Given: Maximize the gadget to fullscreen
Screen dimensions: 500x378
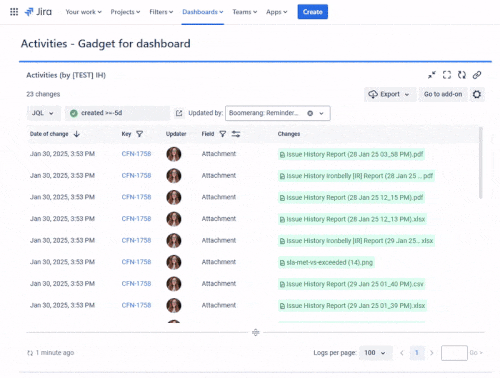Looking at the screenshot, I should pos(447,75).
